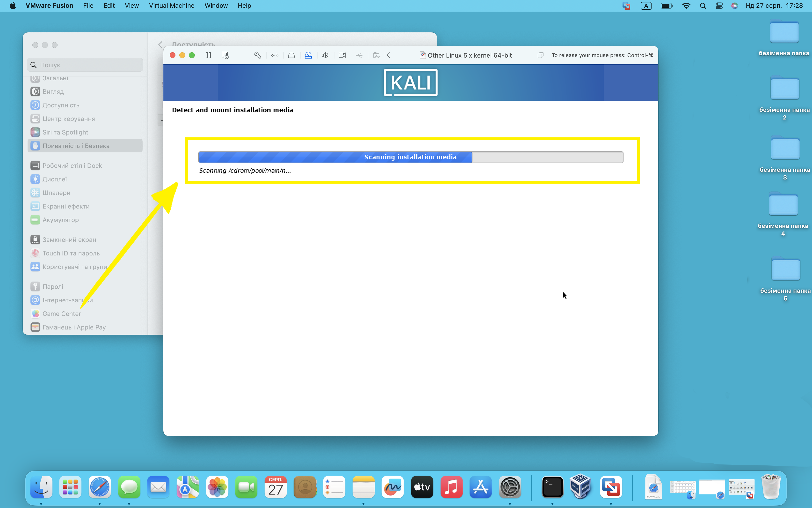Open Terminal from the Dock
The height and width of the screenshot is (508, 812).
pos(552,487)
